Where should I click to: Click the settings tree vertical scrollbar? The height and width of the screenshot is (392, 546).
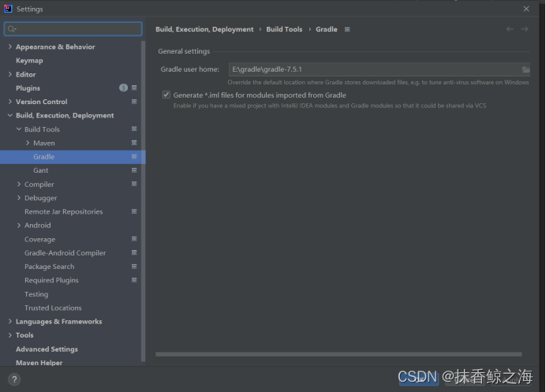(x=143, y=201)
